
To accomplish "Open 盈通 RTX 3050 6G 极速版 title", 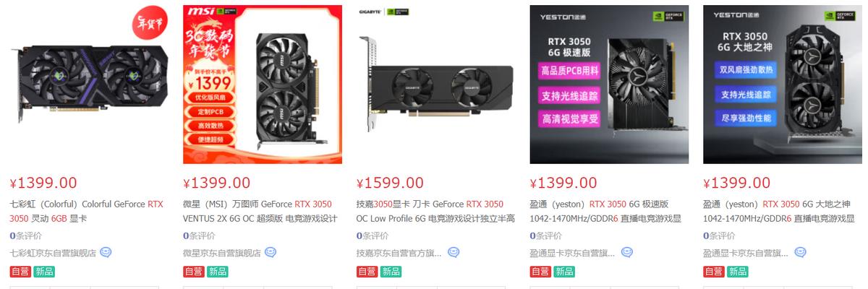I will [x=606, y=211].
